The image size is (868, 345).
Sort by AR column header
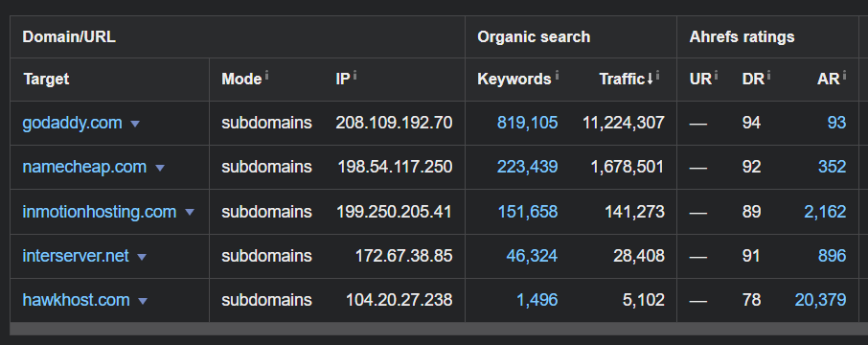tap(828, 80)
